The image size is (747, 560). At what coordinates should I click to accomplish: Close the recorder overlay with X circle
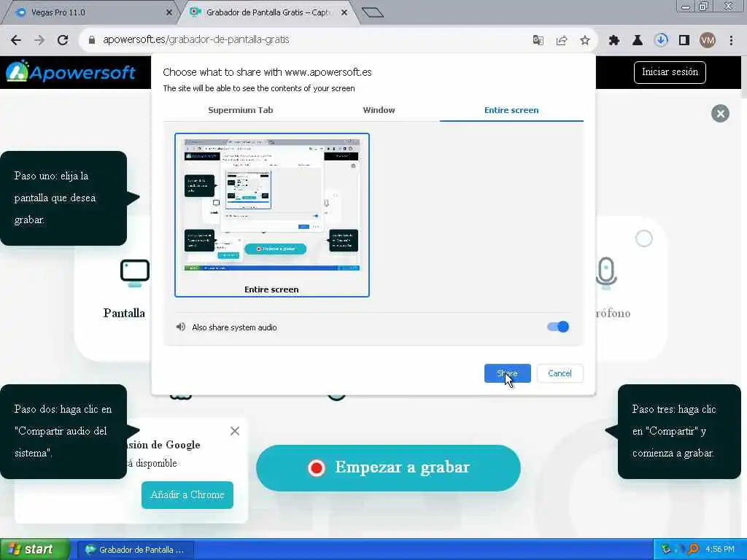click(x=720, y=113)
